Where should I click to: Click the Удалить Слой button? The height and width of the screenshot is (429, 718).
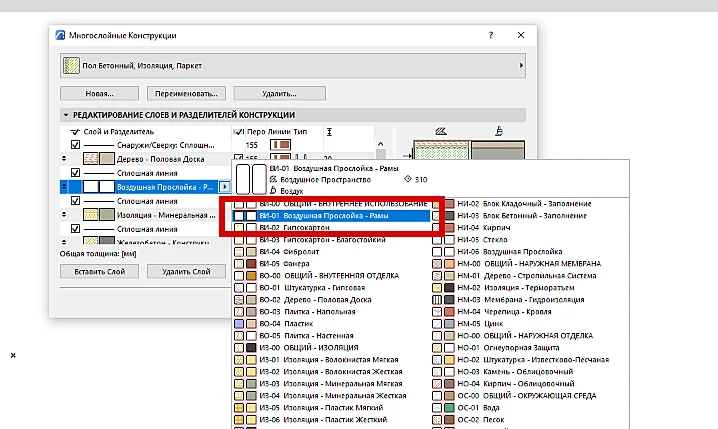point(186,272)
